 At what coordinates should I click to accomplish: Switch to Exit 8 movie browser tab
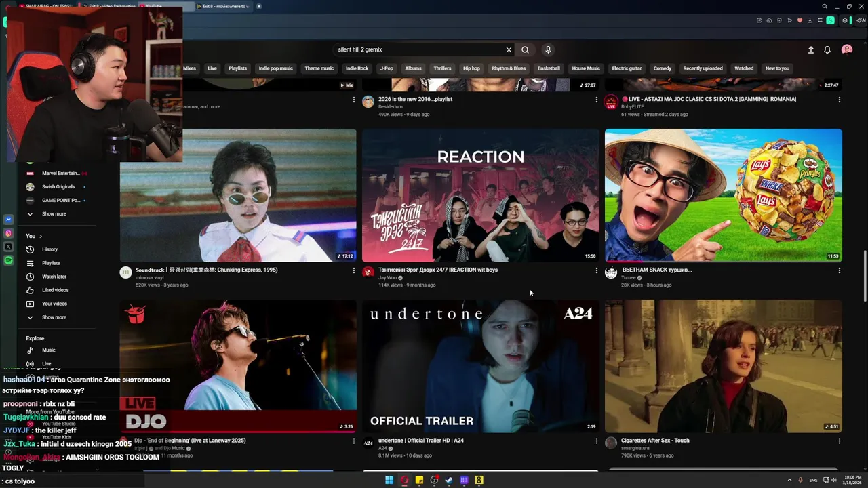pos(224,6)
